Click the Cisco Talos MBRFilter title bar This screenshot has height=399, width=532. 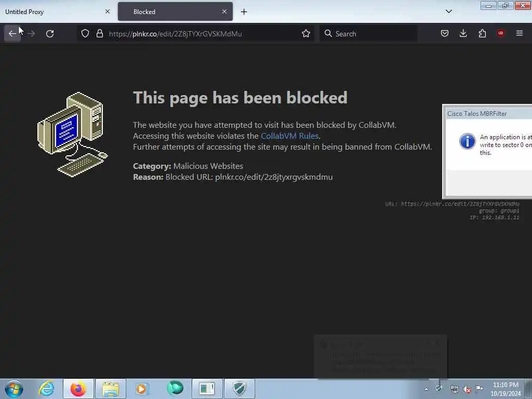[x=488, y=114]
